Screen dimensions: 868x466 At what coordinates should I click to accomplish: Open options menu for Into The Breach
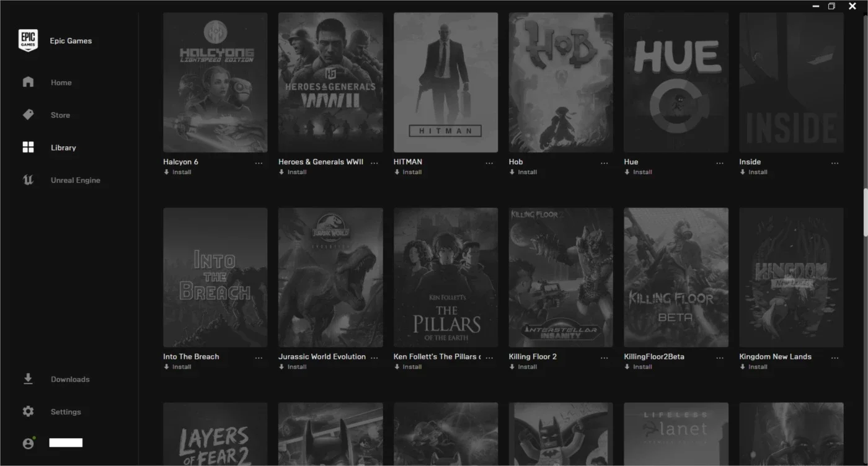259,358
